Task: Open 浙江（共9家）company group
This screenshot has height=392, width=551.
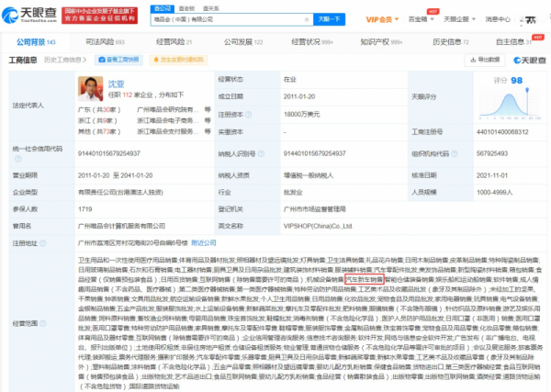Action: click(97, 120)
